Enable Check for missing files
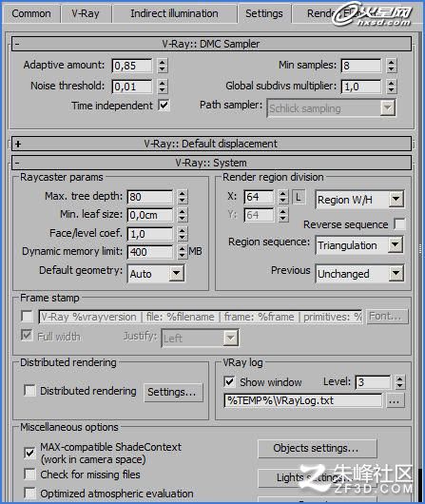The width and height of the screenshot is (425, 504). pyautogui.click(x=29, y=475)
